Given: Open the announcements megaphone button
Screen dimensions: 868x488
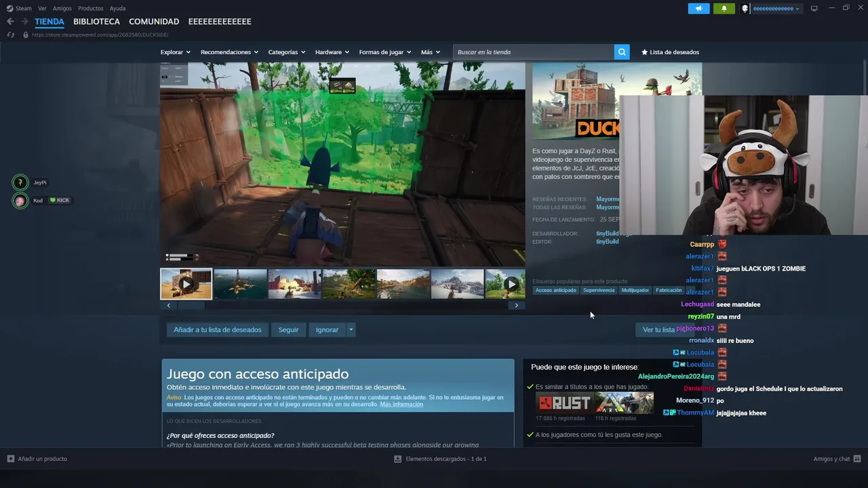Looking at the screenshot, I should tap(698, 8).
